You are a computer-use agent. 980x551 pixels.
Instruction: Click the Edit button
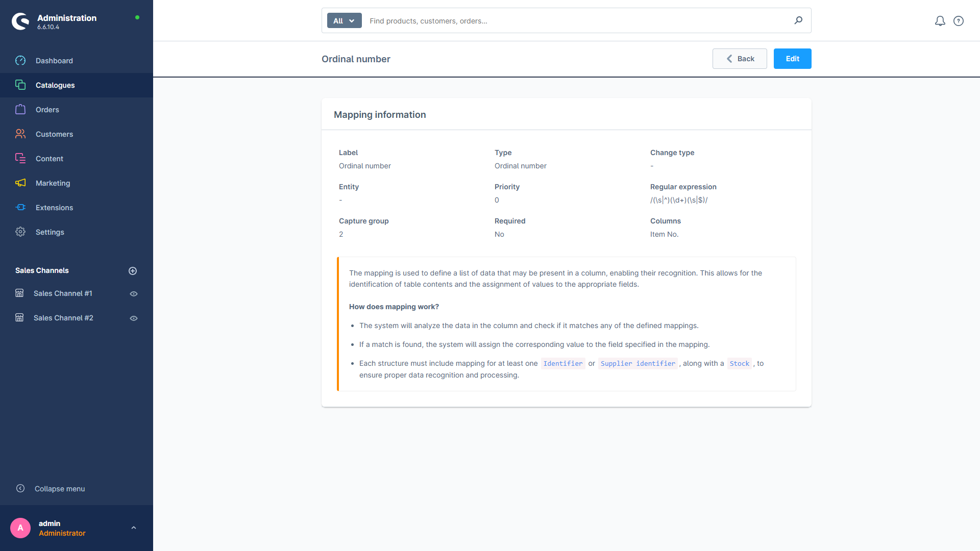tap(792, 59)
